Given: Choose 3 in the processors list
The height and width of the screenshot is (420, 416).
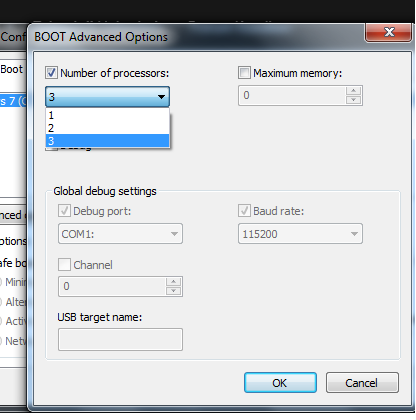Looking at the screenshot, I should coord(107,141).
